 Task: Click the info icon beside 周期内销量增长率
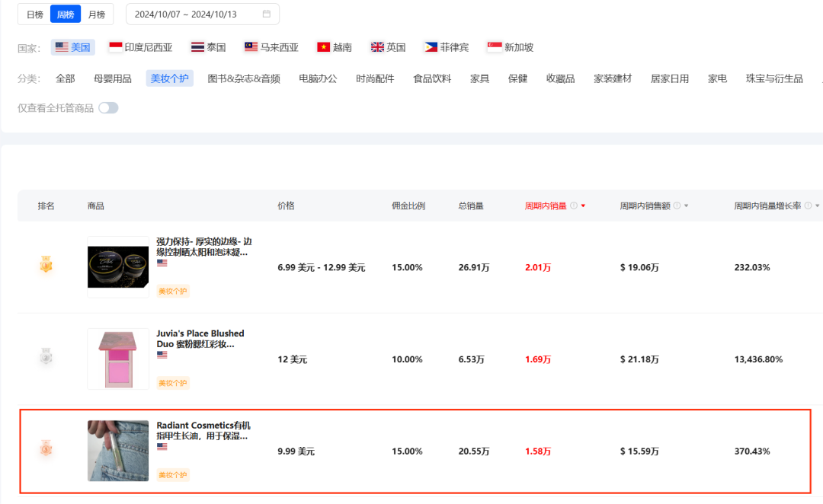(808, 206)
